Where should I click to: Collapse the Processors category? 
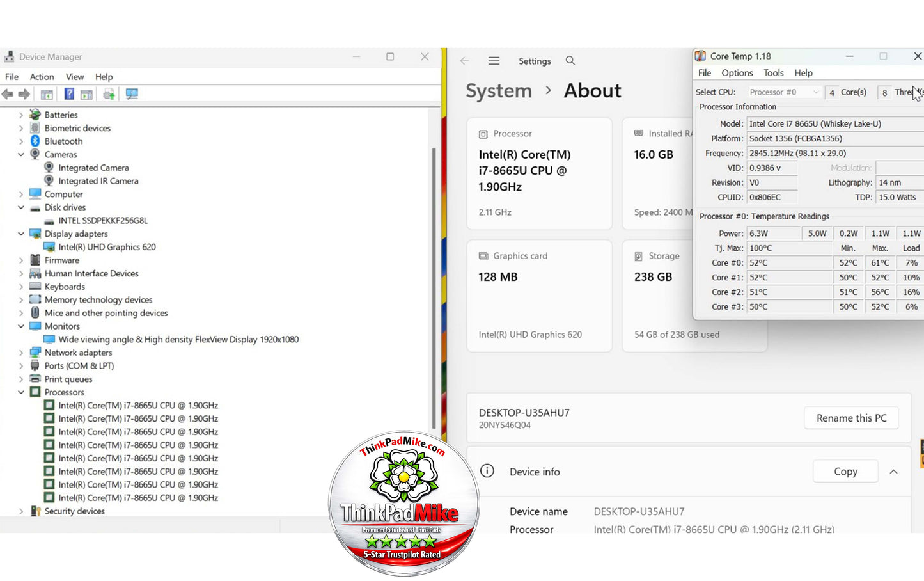click(x=21, y=392)
